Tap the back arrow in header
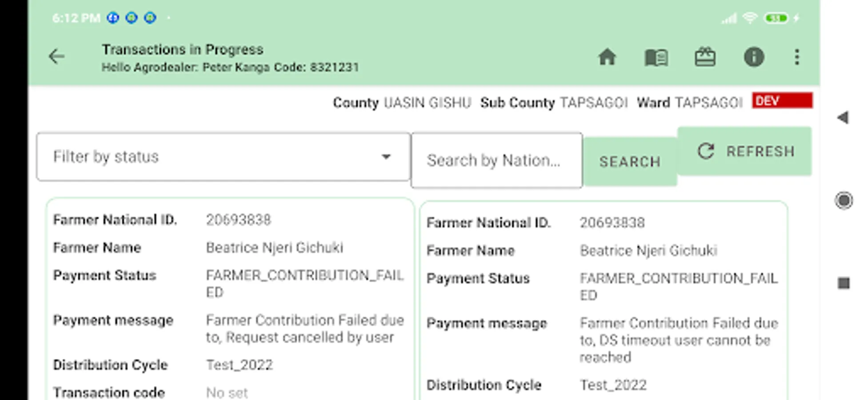The image size is (868, 400). [56, 57]
